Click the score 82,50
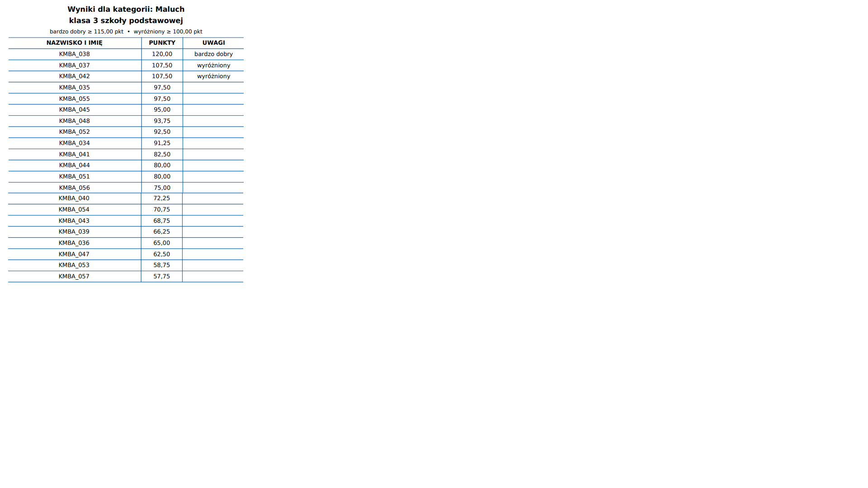The image size is (868, 488). click(x=162, y=155)
